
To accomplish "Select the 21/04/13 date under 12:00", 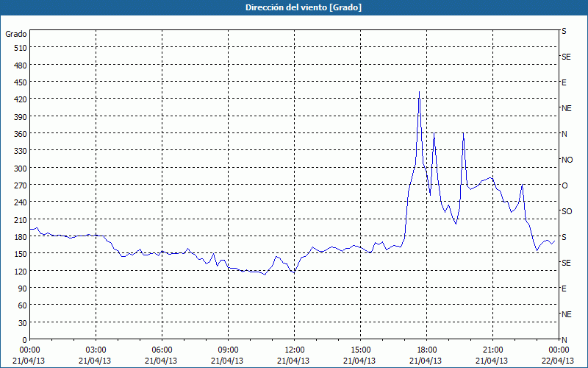I will (293, 361).
